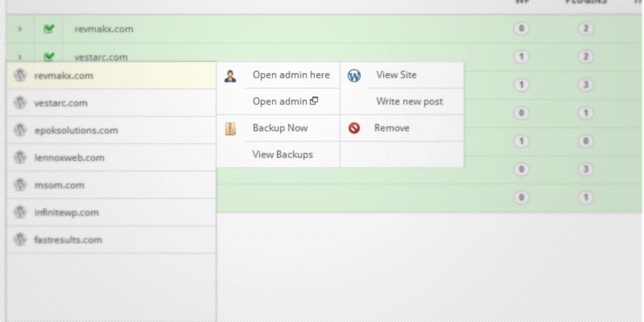
Task: Click the blue WordPress logo beside View Site
Action: click(x=354, y=75)
